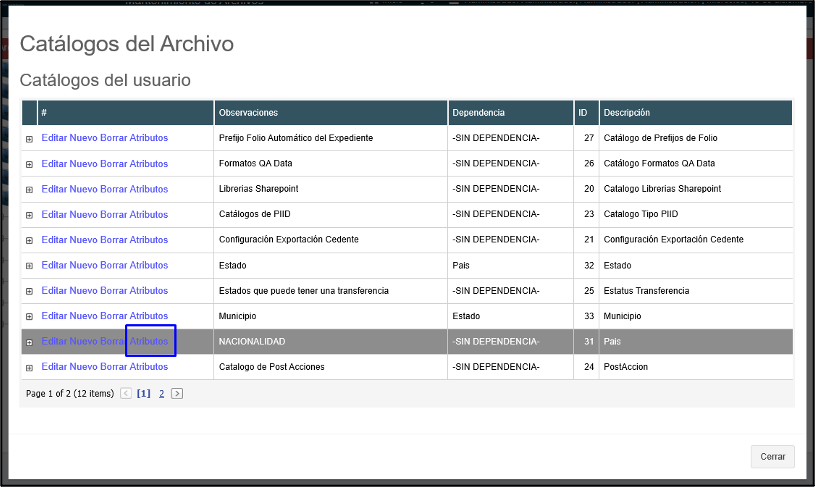The width and height of the screenshot is (816, 488).
Task: Click the ID column header
Action: [x=583, y=113]
